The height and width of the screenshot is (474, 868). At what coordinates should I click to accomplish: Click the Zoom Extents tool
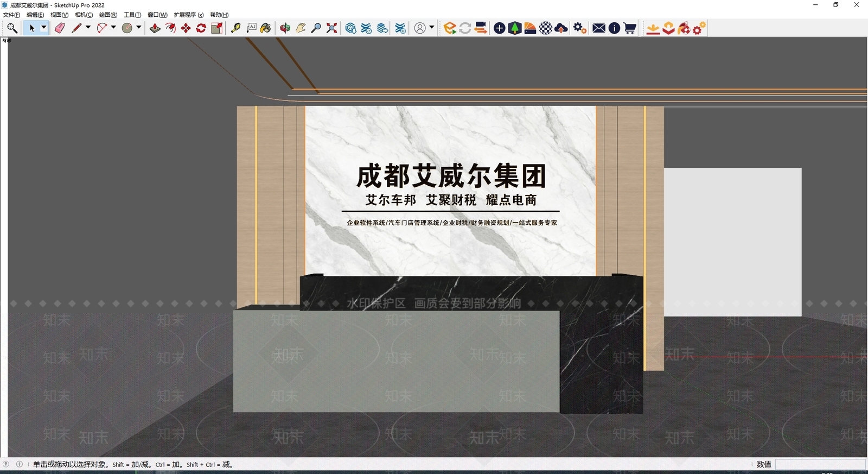click(x=331, y=28)
